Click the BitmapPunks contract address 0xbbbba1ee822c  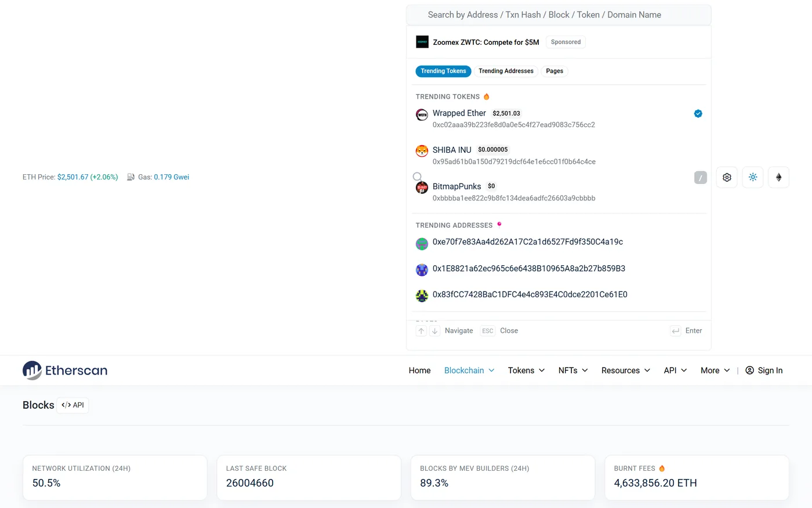pyautogui.click(x=514, y=199)
